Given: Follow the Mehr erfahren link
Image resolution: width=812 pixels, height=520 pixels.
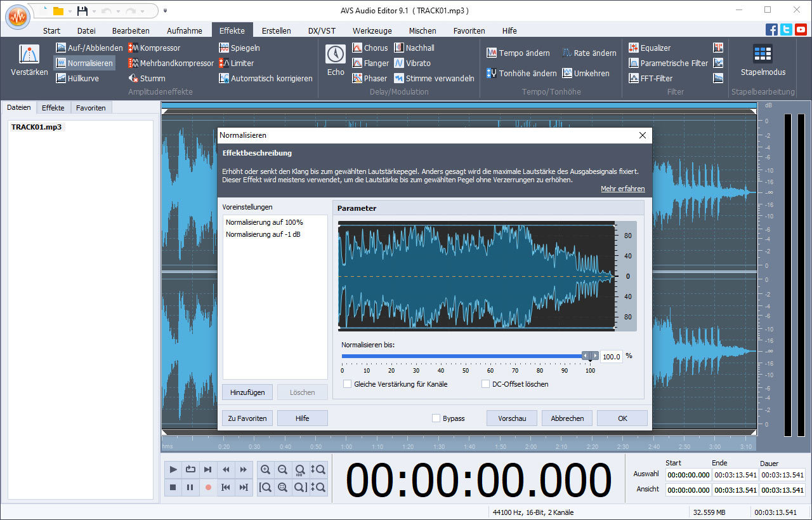Looking at the screenshot, I should click(623, 189).
